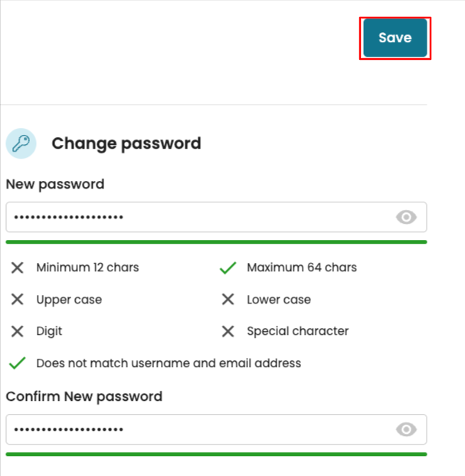
Task: Click the Special character requirement text
Action: coord(297,331)
